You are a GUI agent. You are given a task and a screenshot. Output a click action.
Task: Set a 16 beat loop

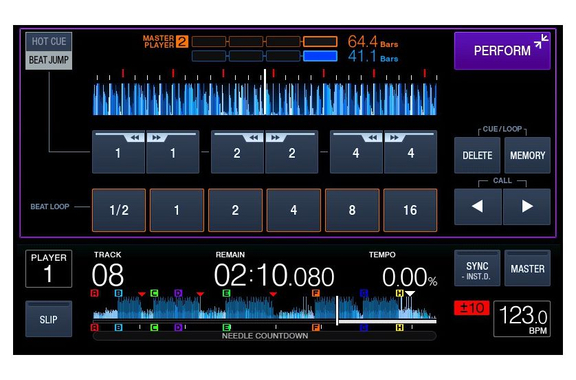pos(410,210)
